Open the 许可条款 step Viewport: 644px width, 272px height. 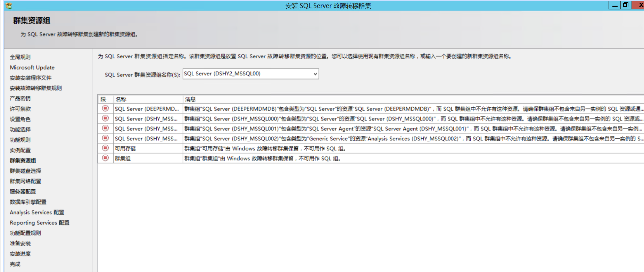tap(20, 109)
